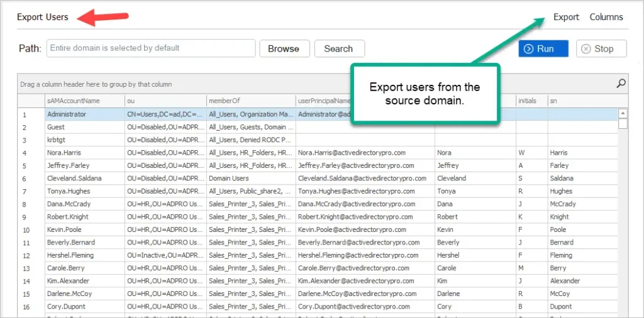This screenshot has width=644, height=318.
Task: Select the Darlene.McCoy account name cell
Action: tap(85, 293)
